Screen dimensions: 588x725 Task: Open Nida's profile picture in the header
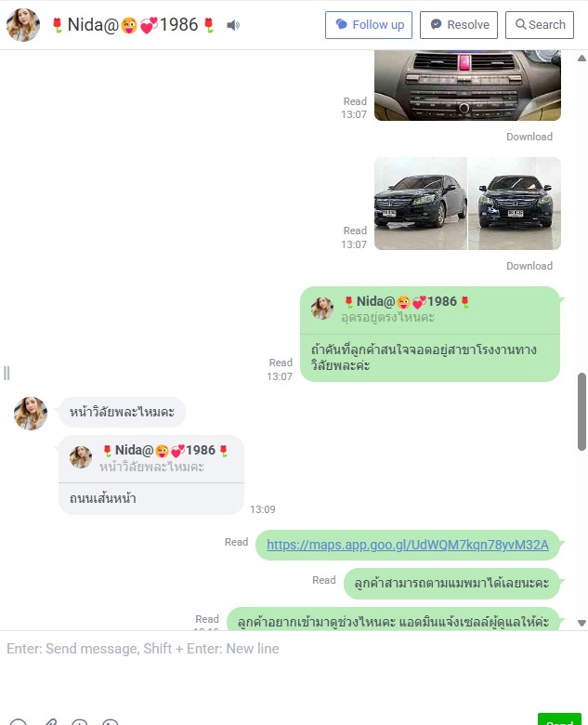pos(22,25)
